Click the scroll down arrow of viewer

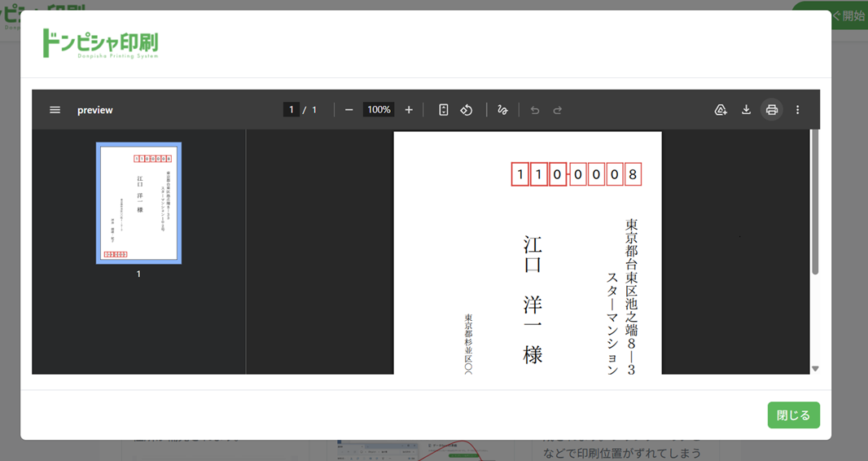coord(815,369)
